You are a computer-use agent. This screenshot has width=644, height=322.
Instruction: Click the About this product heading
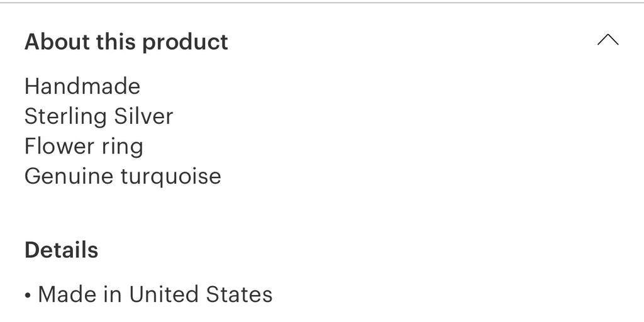click(126, 42)
